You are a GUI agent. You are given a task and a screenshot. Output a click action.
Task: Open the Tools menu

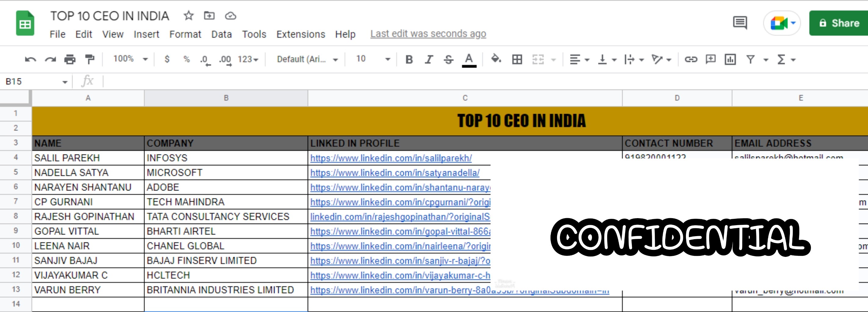tap(254, 34)
